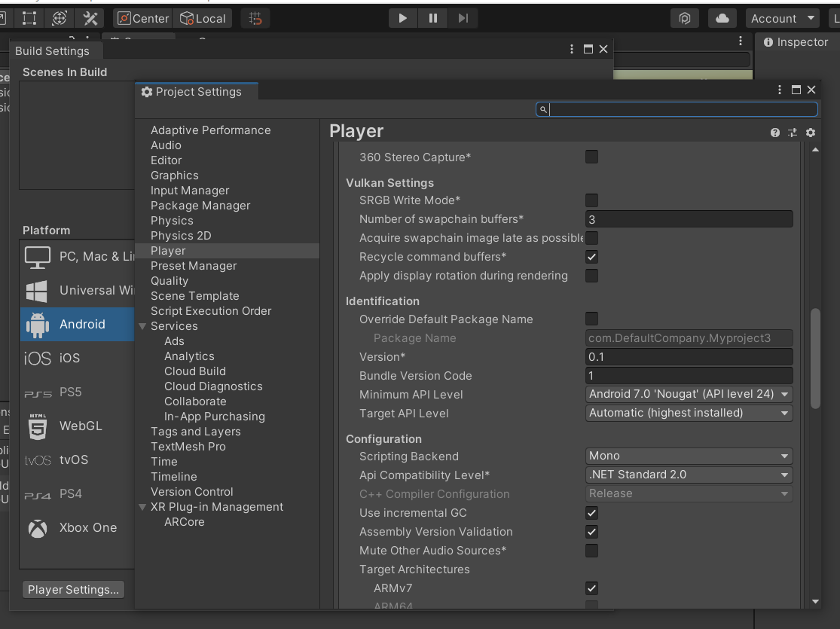The height and width of the screenshot is (629, 840).
Task: Open In-App Purchasing service settings
Action: pyautogui.click(x=214, y=417)
